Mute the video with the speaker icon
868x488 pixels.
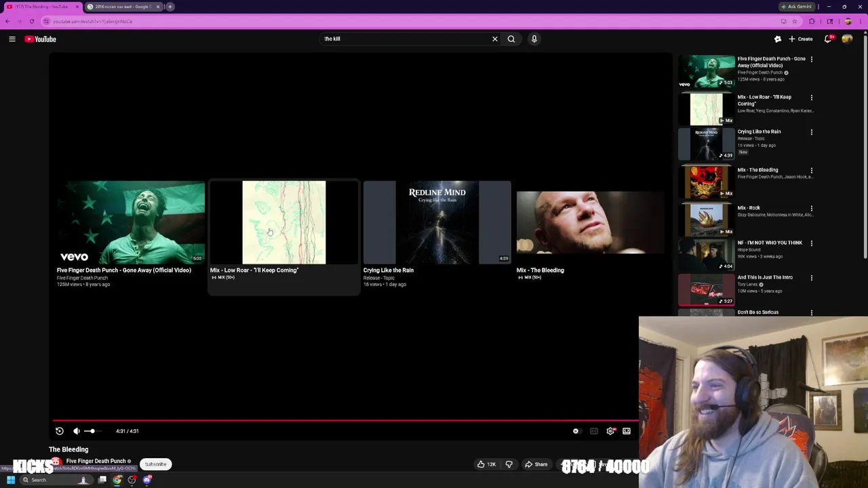(x=77, y=431)
